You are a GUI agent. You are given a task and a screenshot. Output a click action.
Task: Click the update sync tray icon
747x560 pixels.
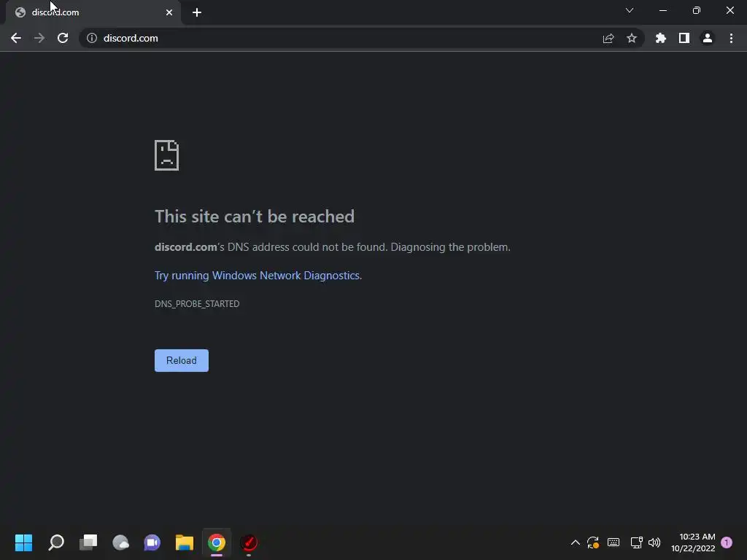click(593, 542)
